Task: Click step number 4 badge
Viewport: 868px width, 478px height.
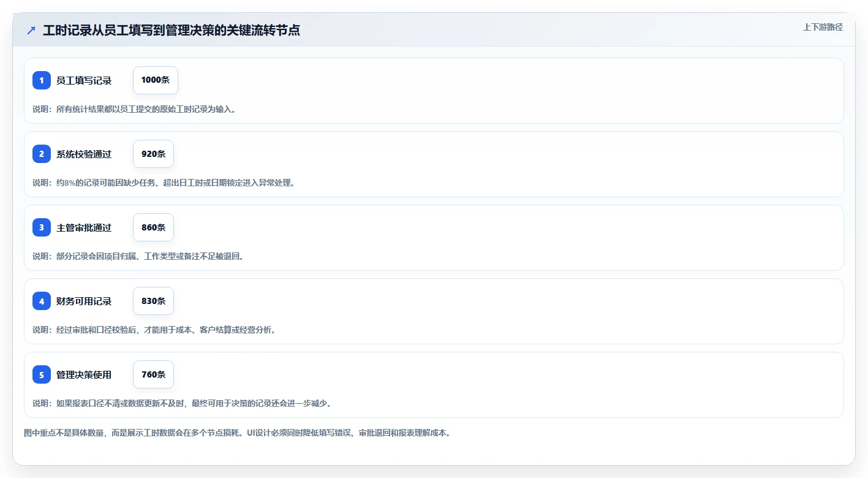Action: click(42, 301)
